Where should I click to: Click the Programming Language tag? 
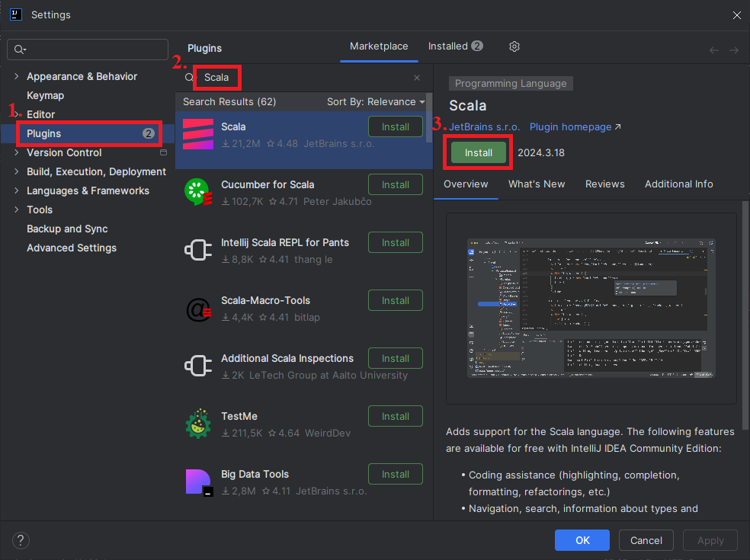[511, 84]
